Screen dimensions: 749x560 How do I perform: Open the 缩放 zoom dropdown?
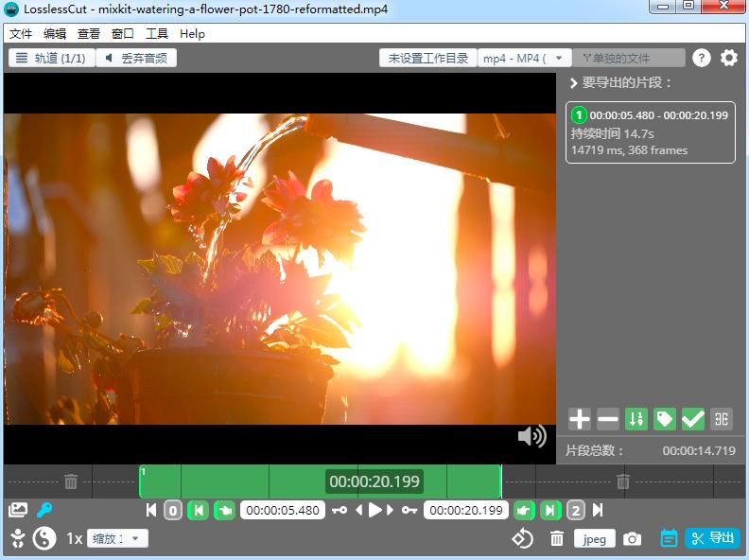tap(117, 538)
